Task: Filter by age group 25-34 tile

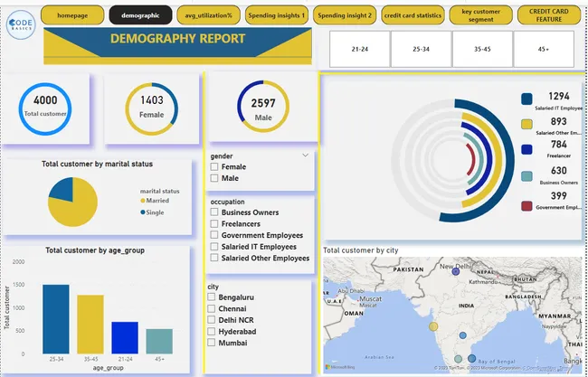Action: 422,49
